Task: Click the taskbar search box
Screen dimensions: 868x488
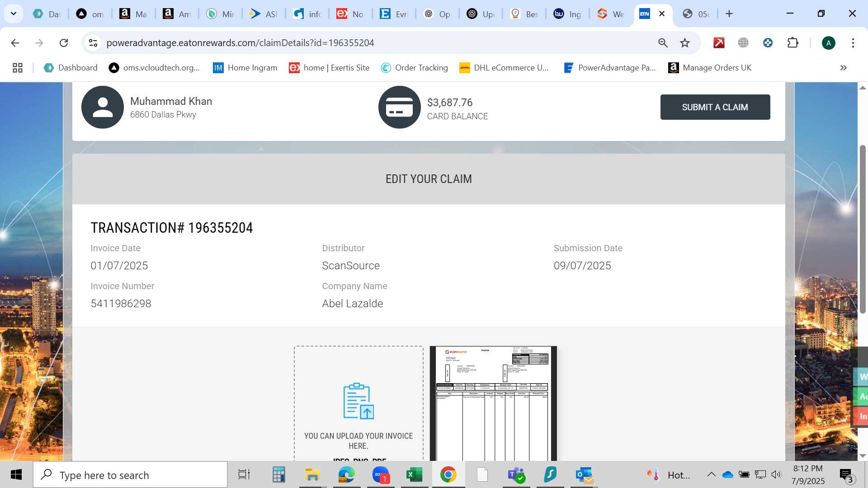Action: point(130,475)
